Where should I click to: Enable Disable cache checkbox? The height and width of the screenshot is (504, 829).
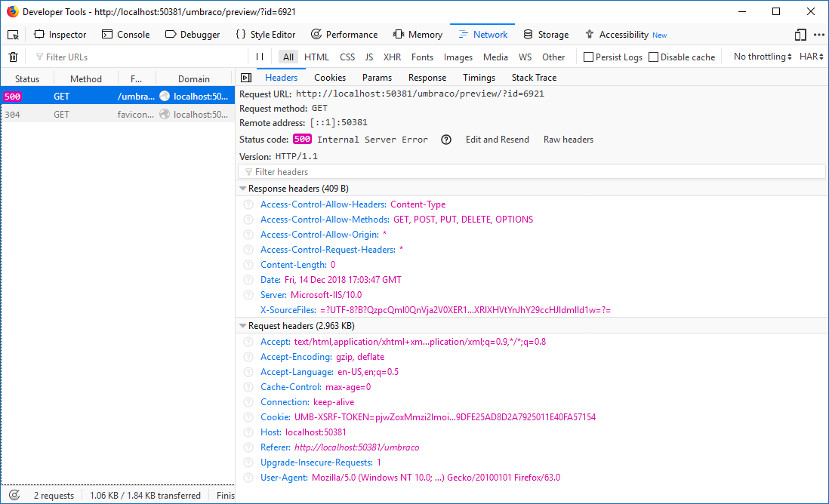654,57
